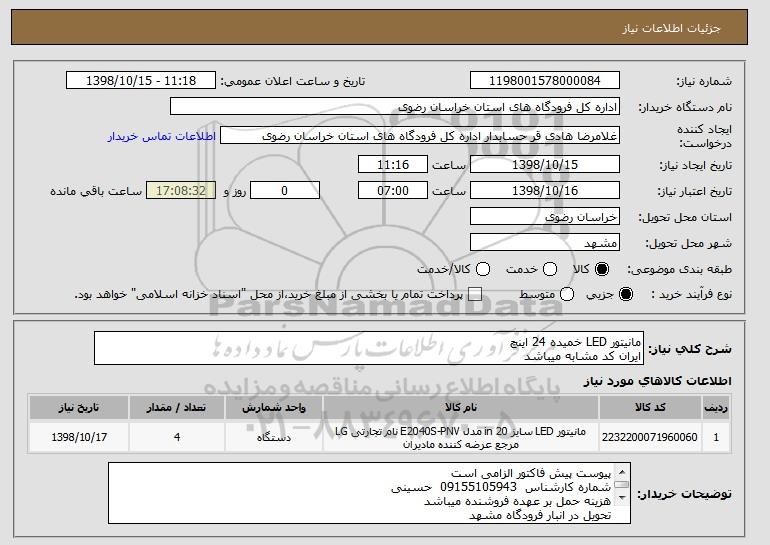Screen dimensions: 770x545
Task: Click the need date cell 1398/10/17
Action: [x=79, y=437]
